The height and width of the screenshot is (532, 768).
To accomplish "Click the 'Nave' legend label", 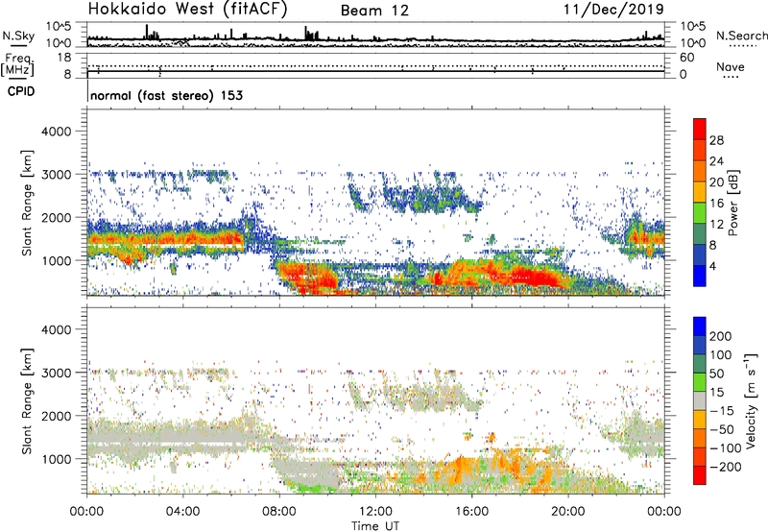I will point(730,67).
